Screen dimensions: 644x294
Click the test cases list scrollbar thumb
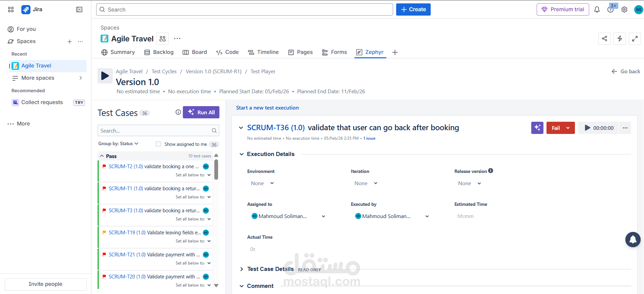[x=216, y=170]
